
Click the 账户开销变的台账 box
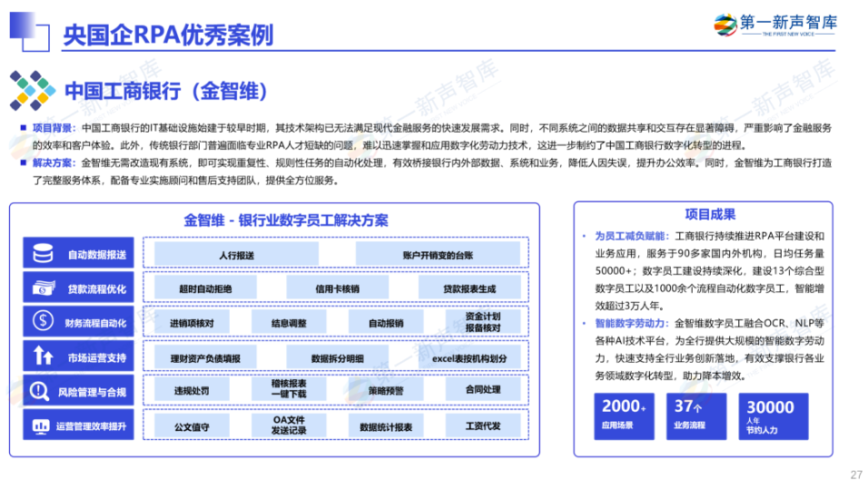tap(438, 254)
